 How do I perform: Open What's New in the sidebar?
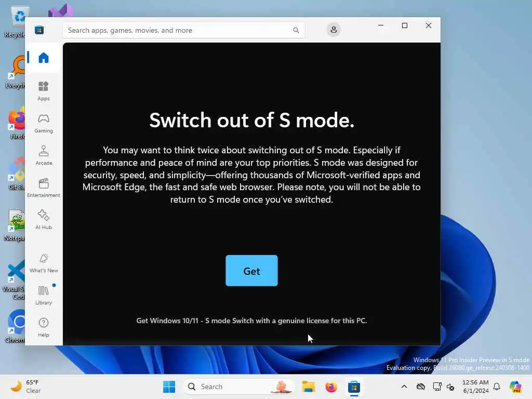click(44, 263)
